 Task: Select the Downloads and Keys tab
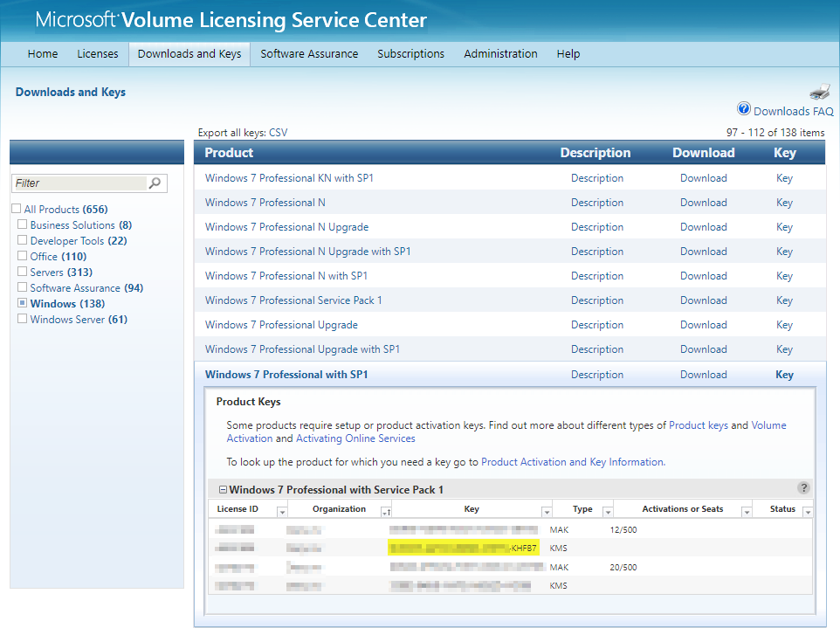(x=189, y=54)
